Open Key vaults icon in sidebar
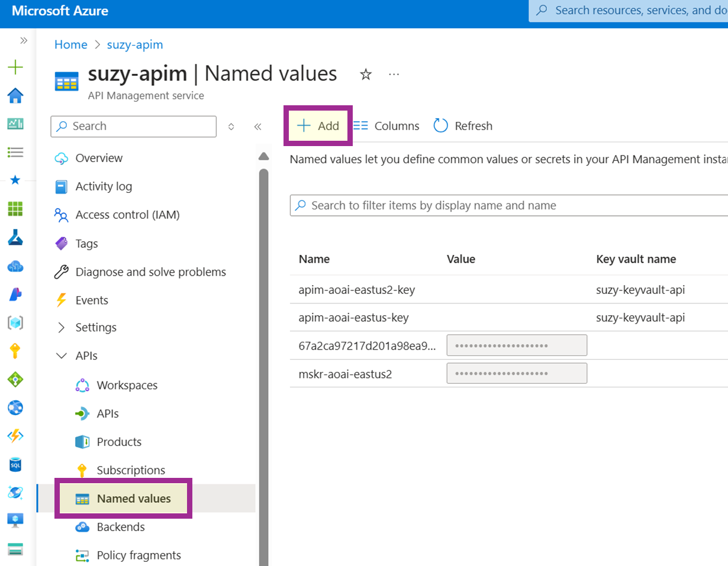The width and height of the screenshot is (728, 566). [x=15, y=351]
